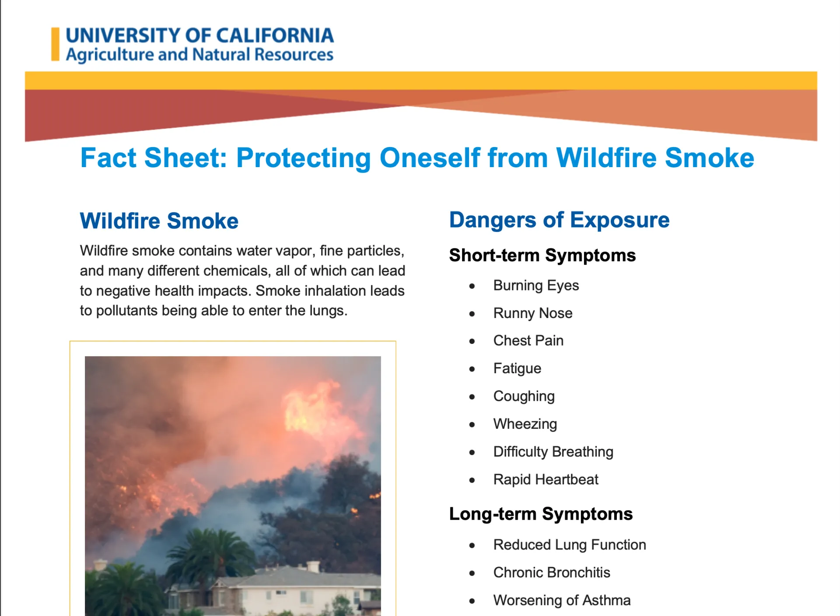Click the "Long-term Symptoms" subheading
The image size is (840, 616).
coord(541,514)
